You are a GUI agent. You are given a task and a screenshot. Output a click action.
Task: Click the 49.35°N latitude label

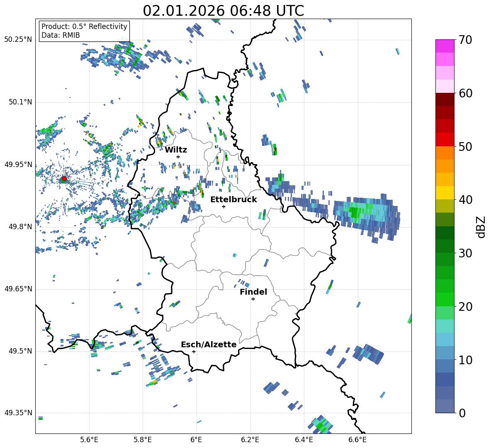(18, 413)
